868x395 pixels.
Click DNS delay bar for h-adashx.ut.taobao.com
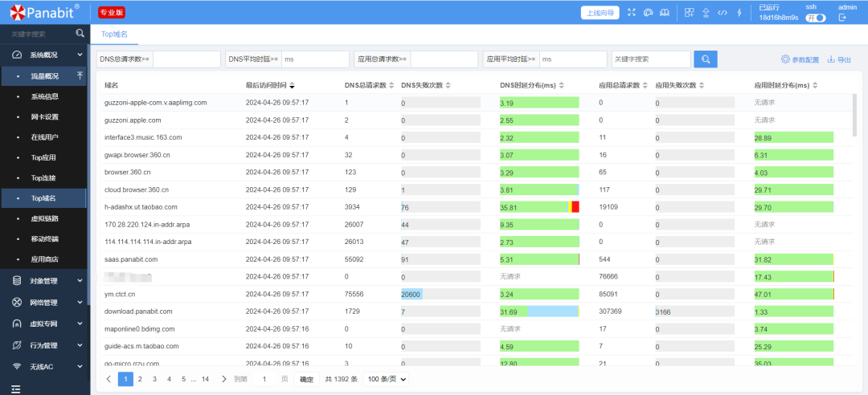point(539,207)
